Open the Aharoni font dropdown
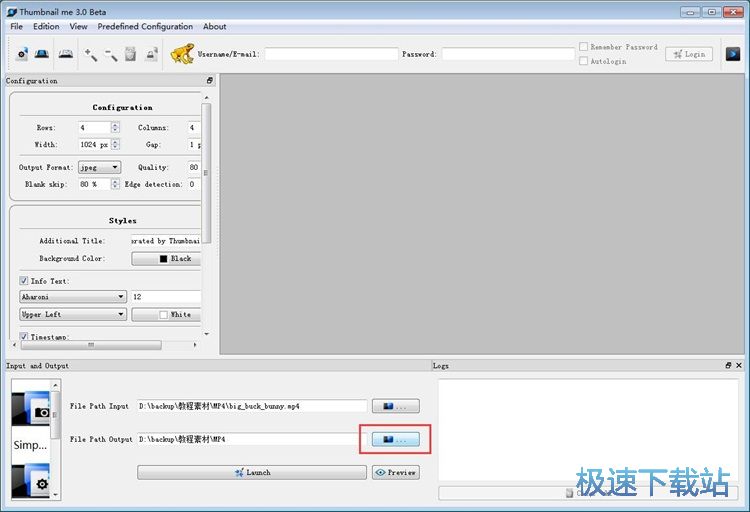 [73, 297]
